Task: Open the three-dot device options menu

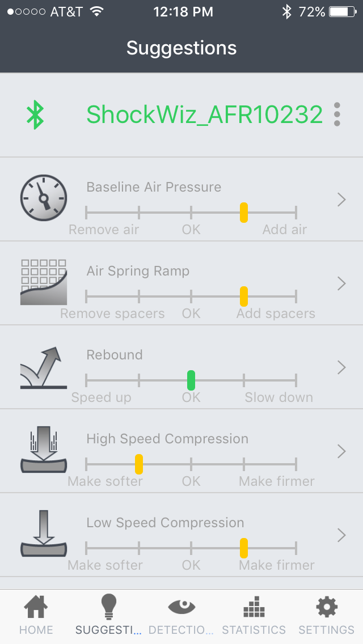Action: point(337,115)
